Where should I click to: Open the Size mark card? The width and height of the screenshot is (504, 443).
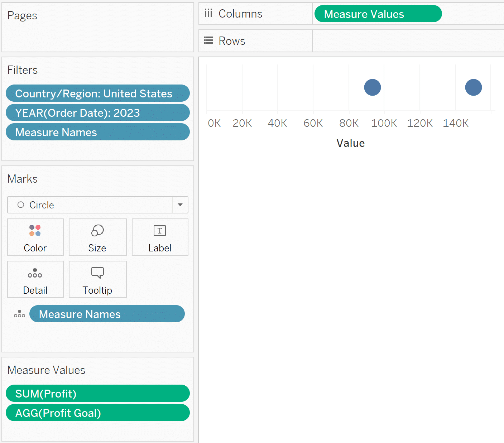coord(97,237)
